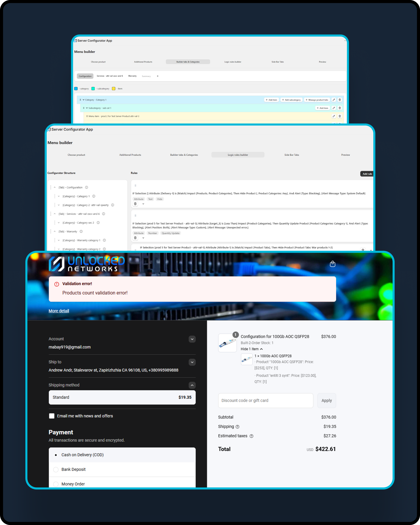Choose Money Order payment method
Viewport: 420px width, 525px height.
(56, 484)
